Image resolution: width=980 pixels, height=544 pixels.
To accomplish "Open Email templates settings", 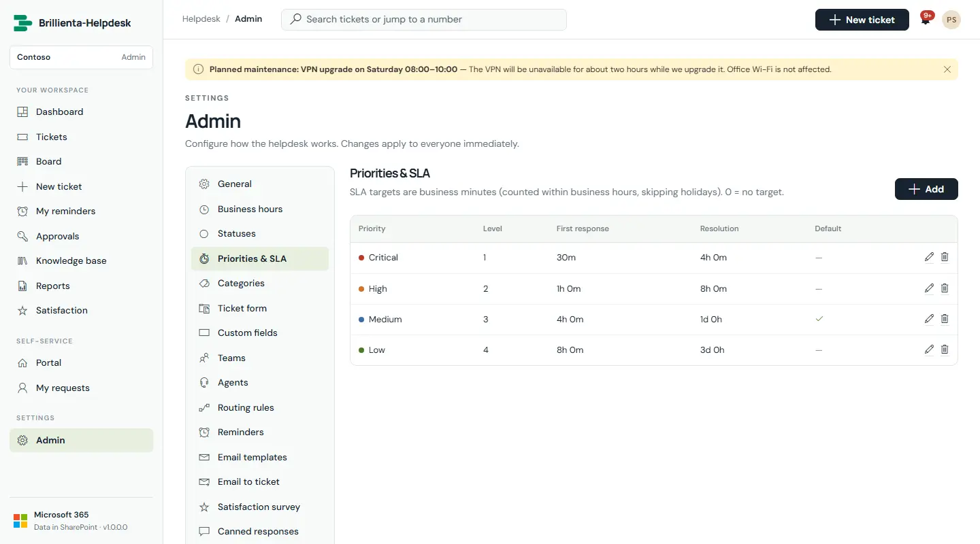I will (x=260, y=457).
